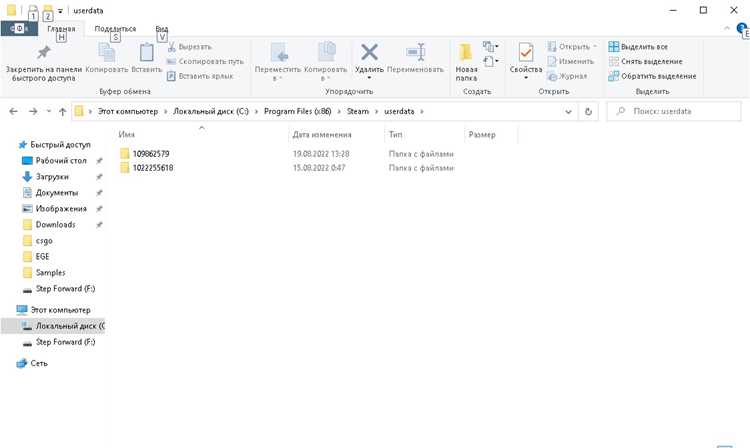Image resolution: width=750 pixels, height=448 pixels.
Task: Open Рабочий стол in sidebar
Action: 61,161
